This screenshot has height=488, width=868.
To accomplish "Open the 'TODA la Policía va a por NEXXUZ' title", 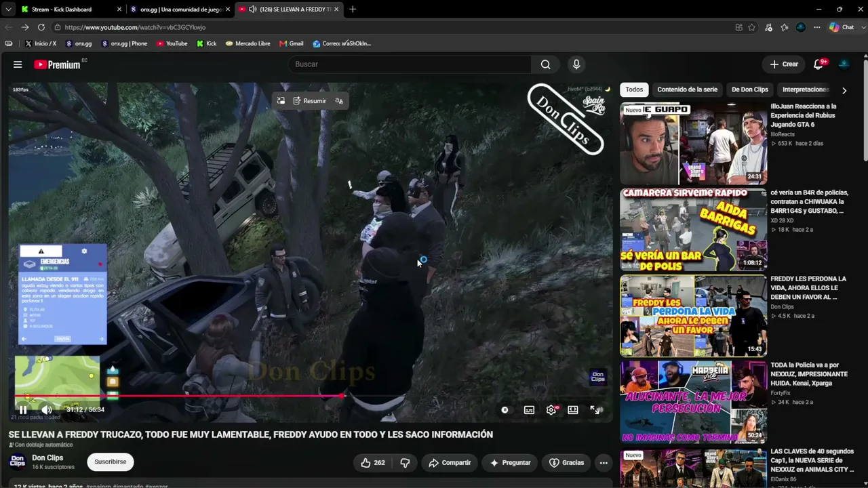I will pyautogui.click(x=809, y=374).
